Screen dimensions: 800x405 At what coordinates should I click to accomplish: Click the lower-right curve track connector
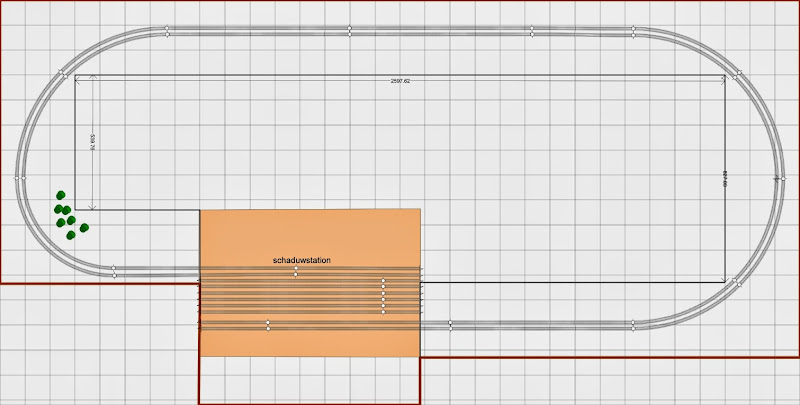[x=737, y=282]
